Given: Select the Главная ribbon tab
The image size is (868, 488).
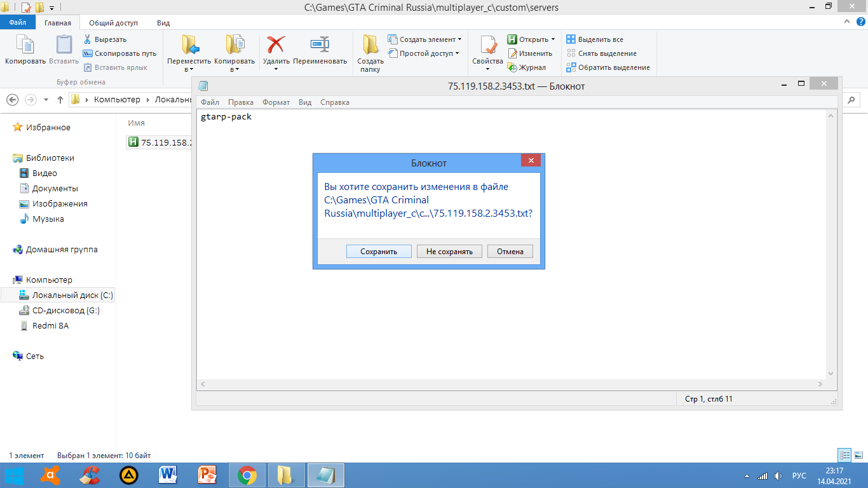Looking at the screenshot, I should pyautogui.click(x=58, y=22).
